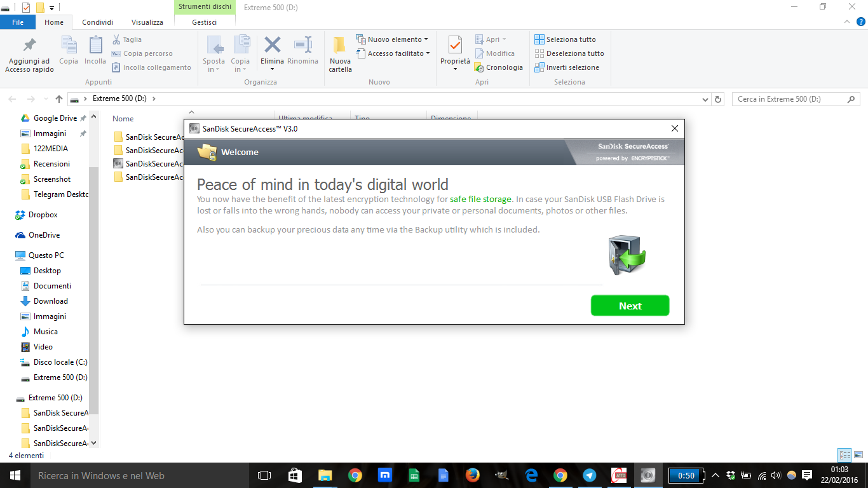Click the Strumenti dischi contextual tab header

click(205, 7)
